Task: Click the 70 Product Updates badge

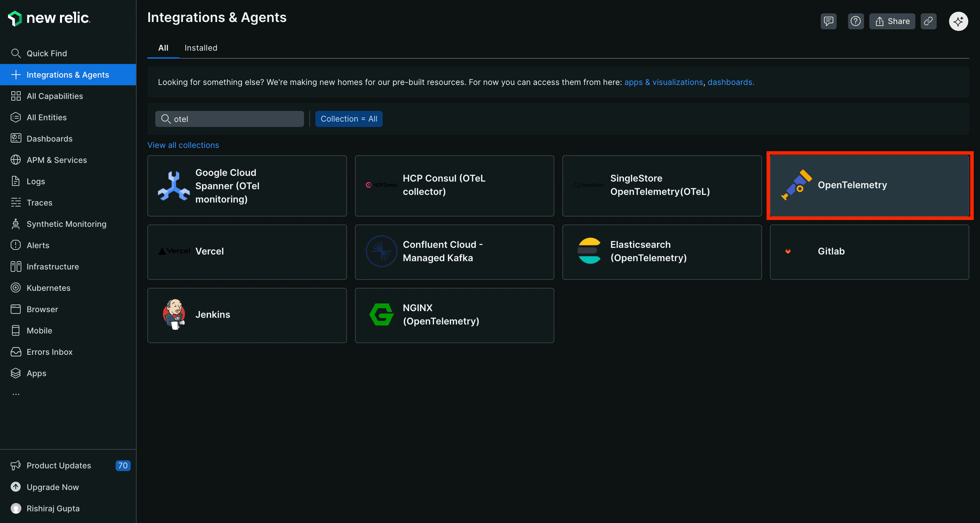Action: (x=123, y=466)
